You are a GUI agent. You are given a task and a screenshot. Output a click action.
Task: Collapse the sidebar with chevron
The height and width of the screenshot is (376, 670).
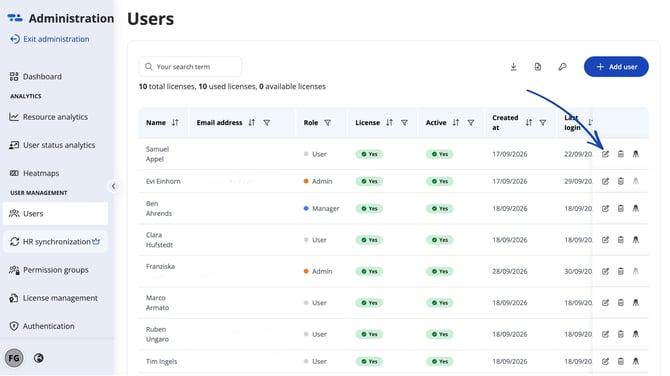[x=113, y=186]
